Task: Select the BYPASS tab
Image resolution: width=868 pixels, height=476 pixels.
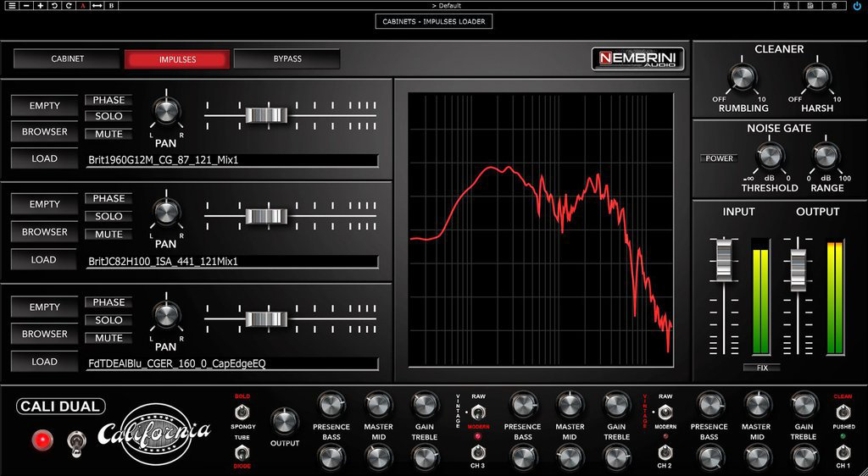Action: (287, 58)
